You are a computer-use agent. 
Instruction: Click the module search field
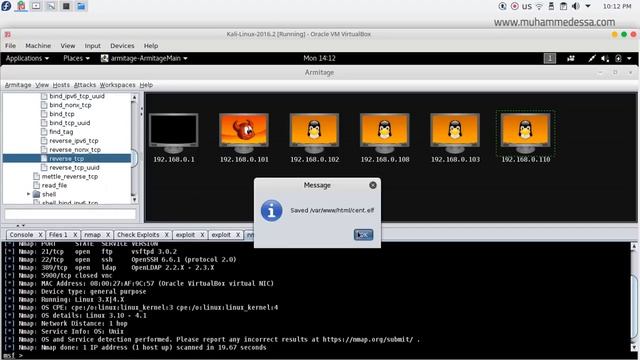(x=70, y=214)
